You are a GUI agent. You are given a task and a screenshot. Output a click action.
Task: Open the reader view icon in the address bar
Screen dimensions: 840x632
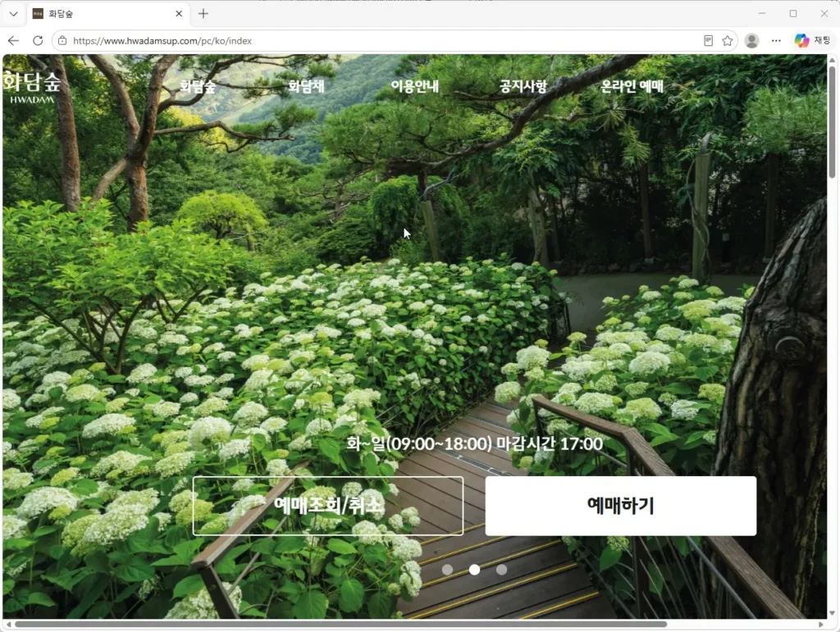click(x=708, y=41)
